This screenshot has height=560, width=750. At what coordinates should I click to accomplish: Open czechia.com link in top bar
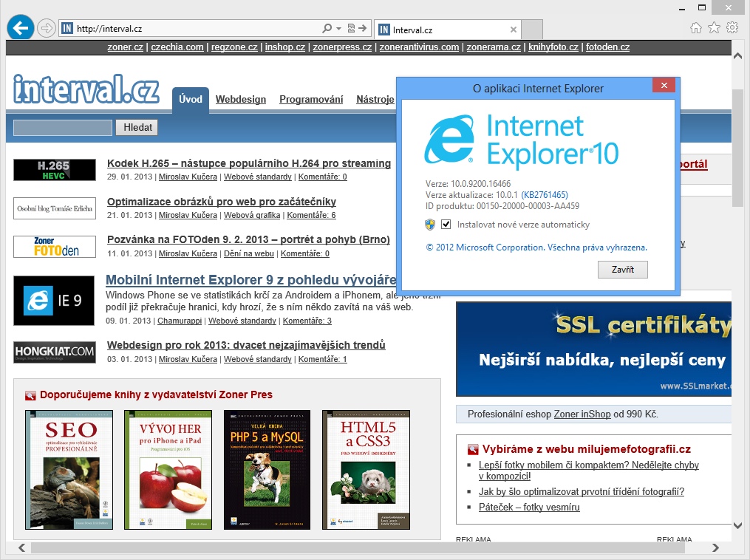click(177, 47)
